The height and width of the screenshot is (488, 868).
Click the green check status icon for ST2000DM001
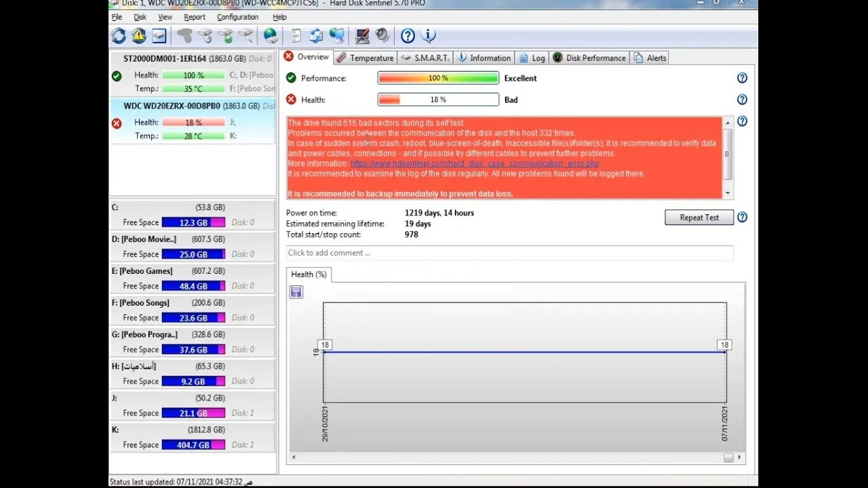tap(117, 76)
